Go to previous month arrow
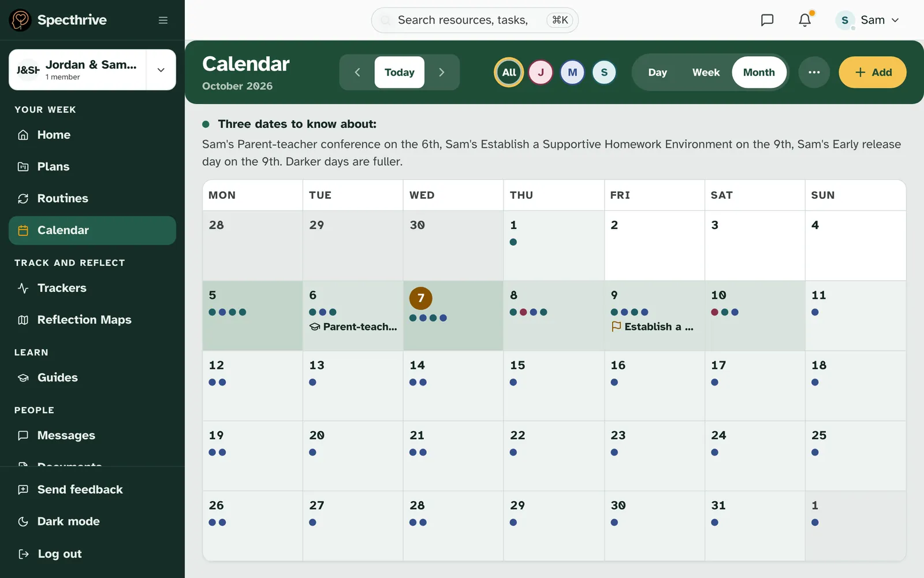The image size is (924, 578). point(357,72)
